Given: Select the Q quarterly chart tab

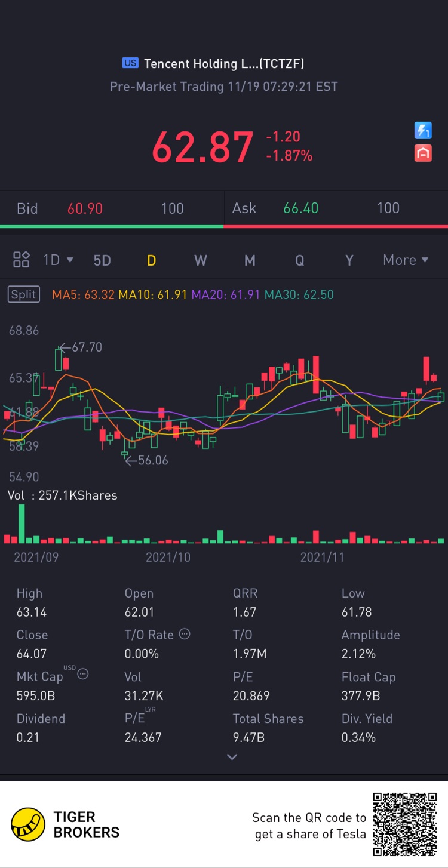Looking at the screenshot, I should (299, 260).
